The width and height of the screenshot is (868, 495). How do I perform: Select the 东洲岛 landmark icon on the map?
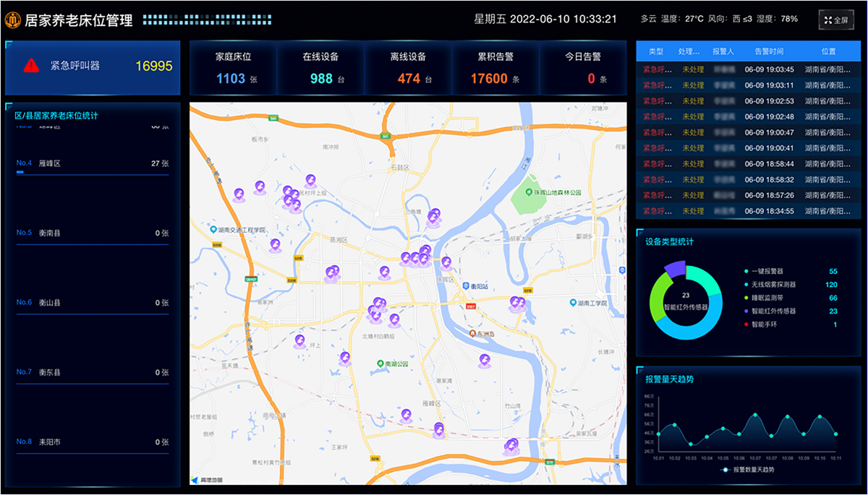click(473, 335)
